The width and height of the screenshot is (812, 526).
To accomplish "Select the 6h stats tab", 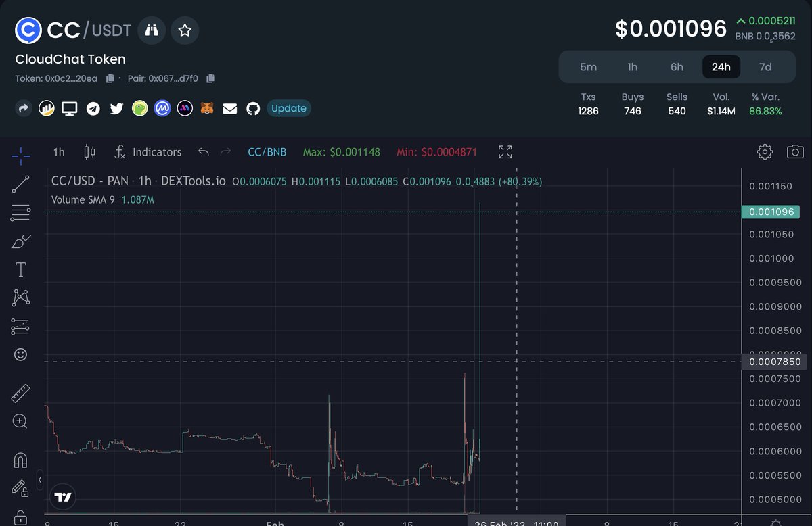I will (677, 67).
